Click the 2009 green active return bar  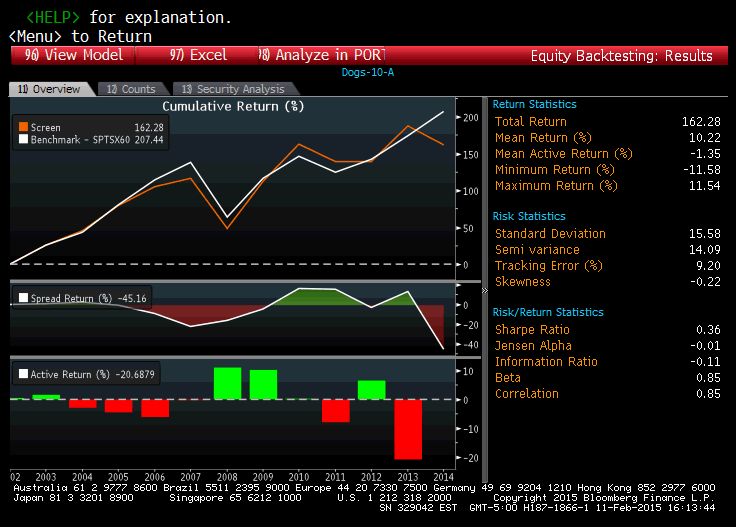pyautogui.click(x=263, y=385)
